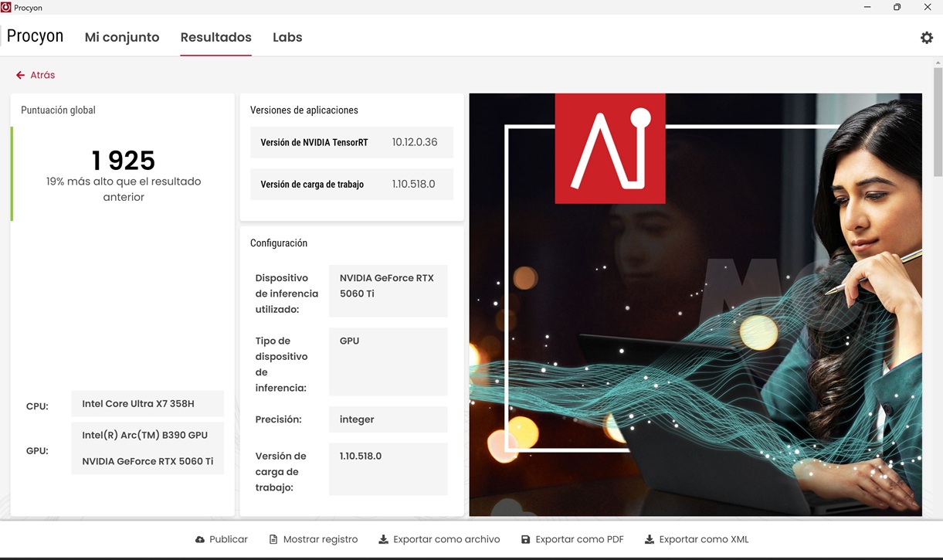This screenshot has width=943, height=560.
Task: Maximize the Procyon window
Action: point(897,7)
